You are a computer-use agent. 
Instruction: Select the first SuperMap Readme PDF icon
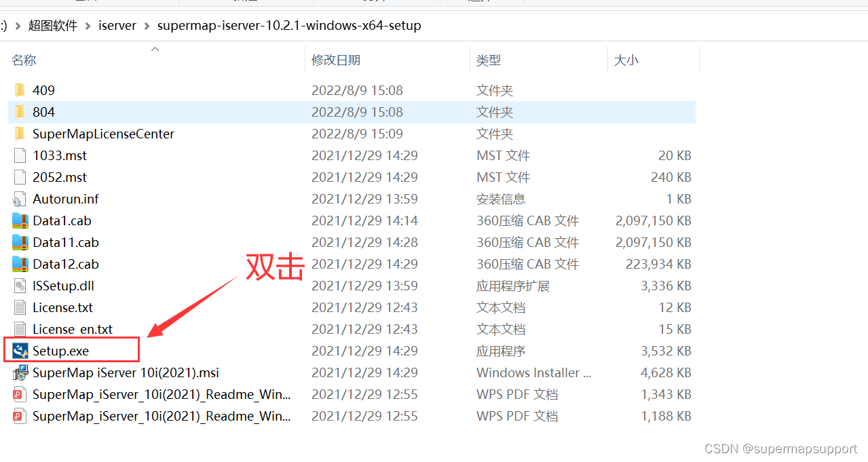click(x=20, y=394)
